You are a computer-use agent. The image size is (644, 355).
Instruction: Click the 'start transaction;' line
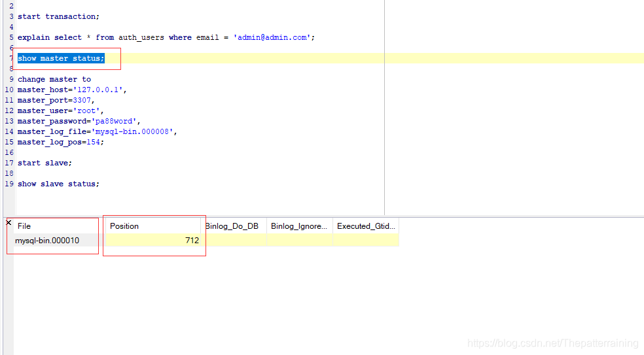58,16
